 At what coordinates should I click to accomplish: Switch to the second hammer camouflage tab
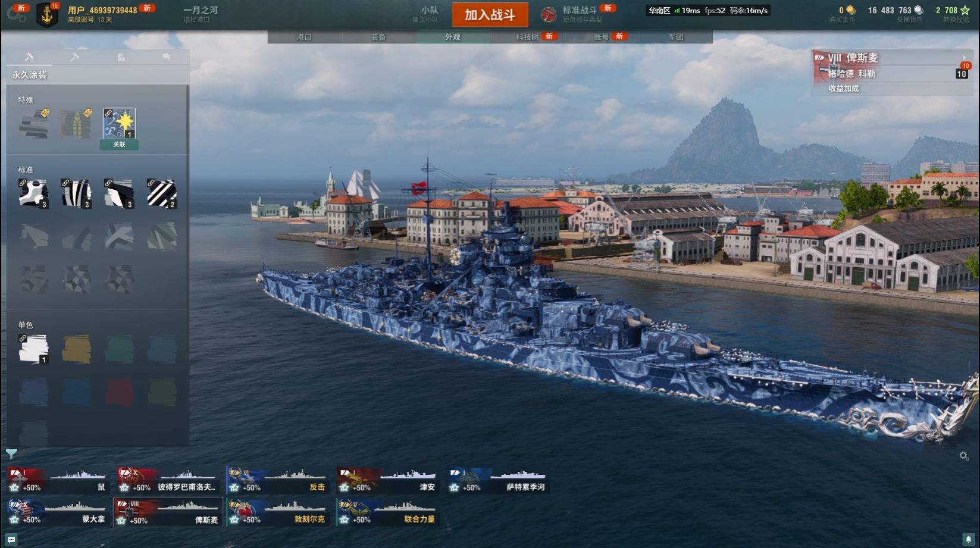point(74,57)
